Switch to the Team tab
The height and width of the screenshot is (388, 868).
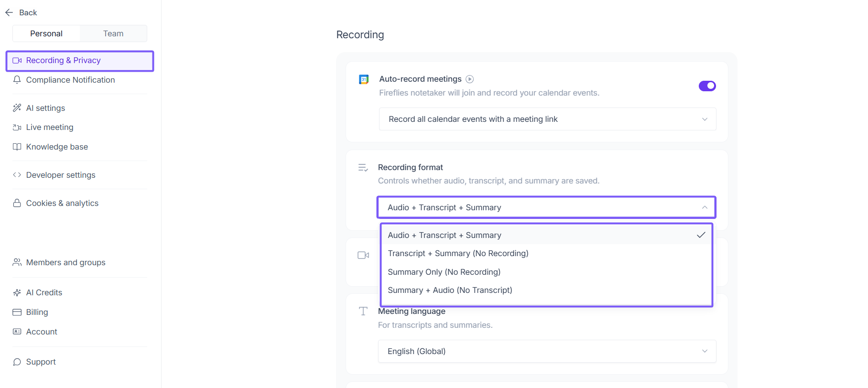[113, 33]
